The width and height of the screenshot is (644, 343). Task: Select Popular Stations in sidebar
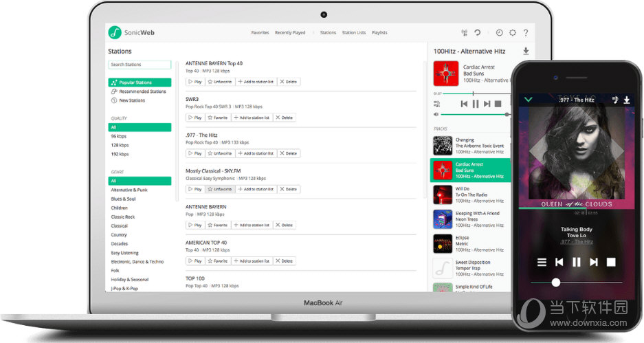coord(140,82)
